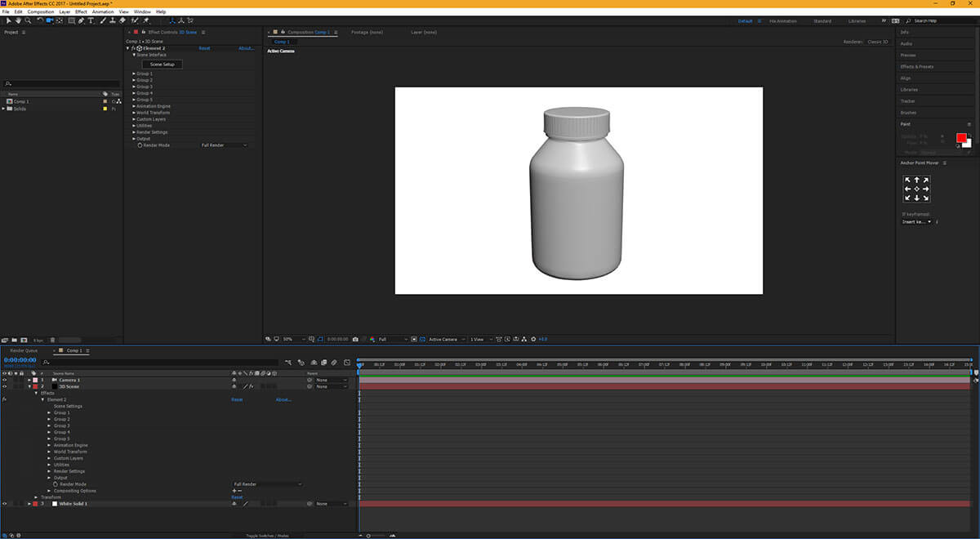Select the Unified Camera tool
980x539 pixels.
(x=50, y=20)
